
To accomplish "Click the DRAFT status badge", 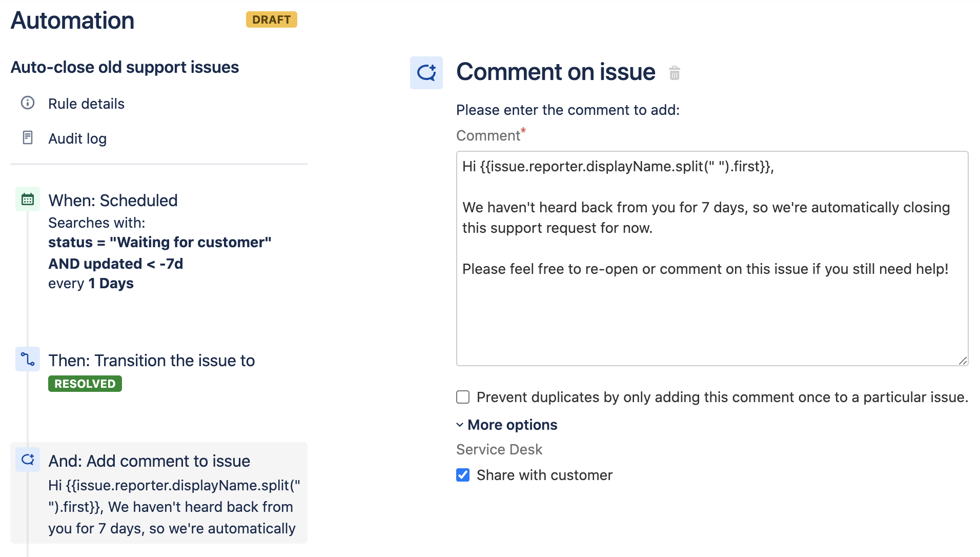I will point(272,19).
